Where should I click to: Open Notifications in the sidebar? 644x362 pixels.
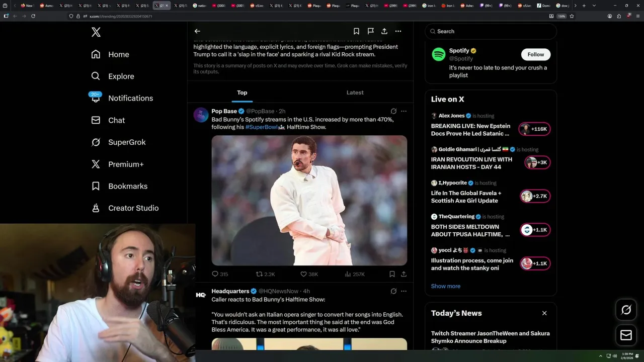click(122, 98)
